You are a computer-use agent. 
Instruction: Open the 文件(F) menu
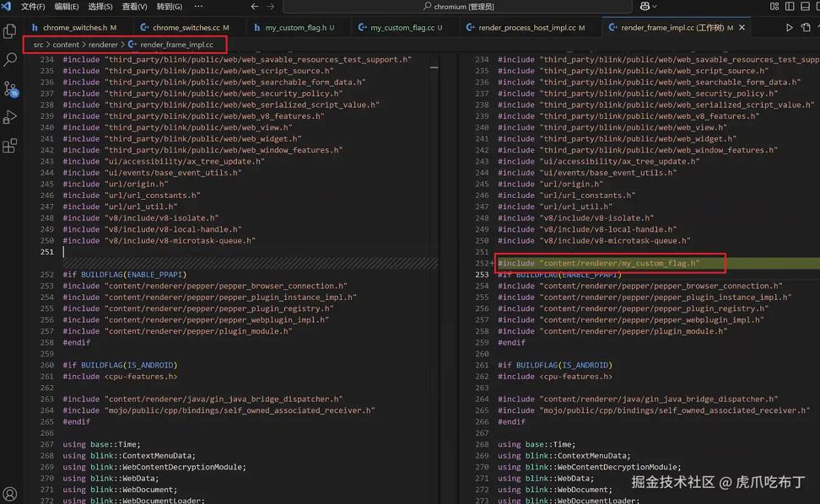(x=33, y=6)
